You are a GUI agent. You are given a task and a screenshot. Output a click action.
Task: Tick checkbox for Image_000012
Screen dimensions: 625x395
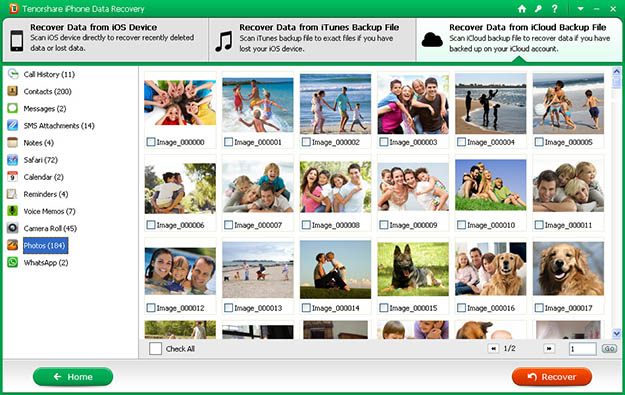[151, 308]
